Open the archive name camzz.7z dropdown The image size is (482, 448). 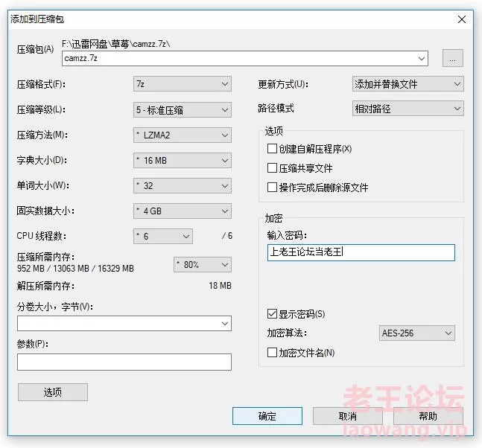click(x=244, y=58)
